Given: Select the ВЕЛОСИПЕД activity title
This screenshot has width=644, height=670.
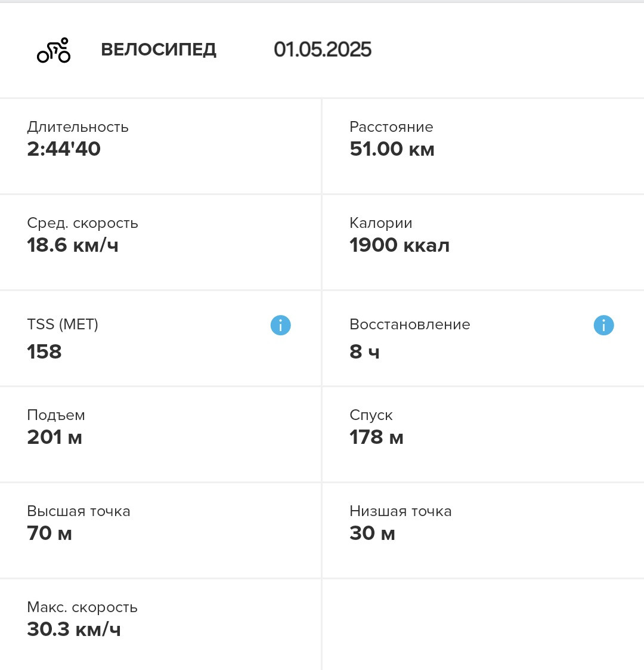Looking at the screenshot, I should pos(159,50).
